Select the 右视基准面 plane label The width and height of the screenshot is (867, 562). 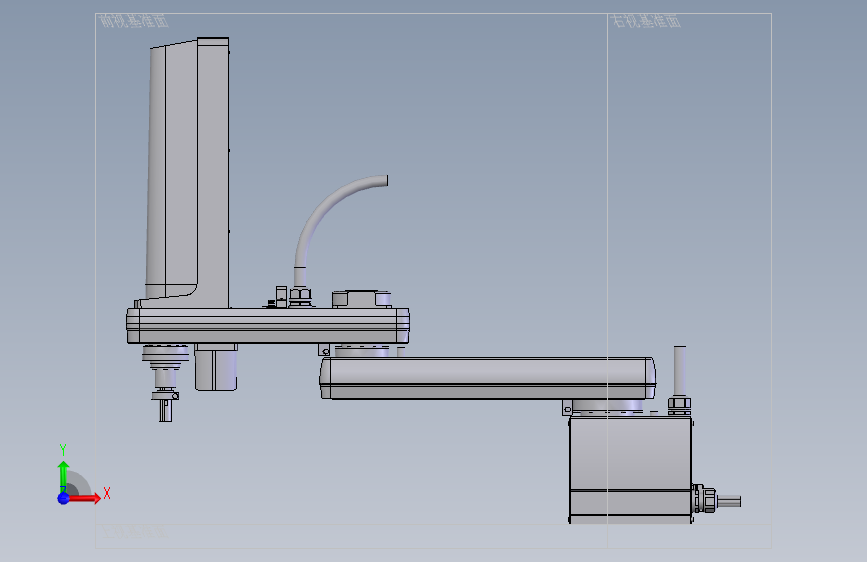tap(645, 21)
